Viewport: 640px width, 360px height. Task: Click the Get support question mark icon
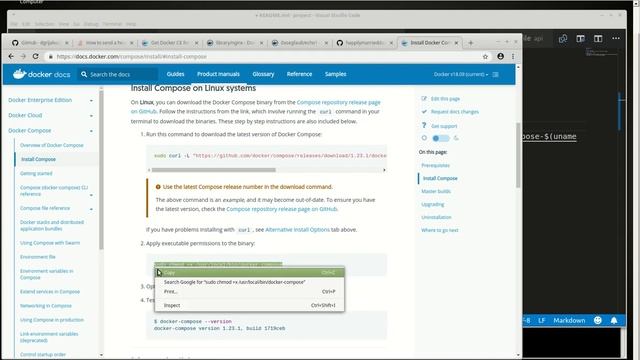(424, 125)
